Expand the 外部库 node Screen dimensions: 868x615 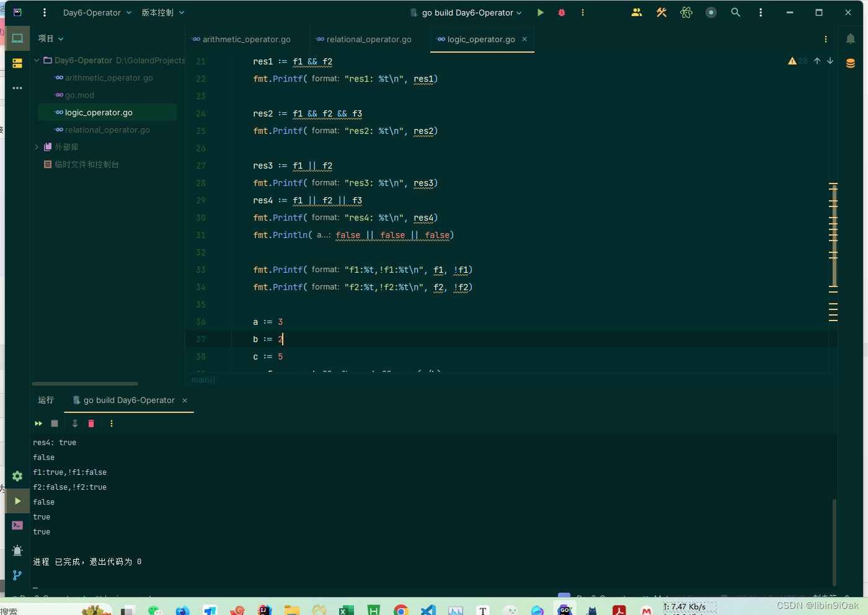pyautogui.click(x=37, y=147)
